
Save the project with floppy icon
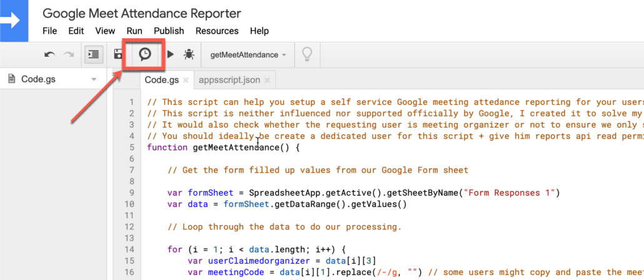point(118,54)
